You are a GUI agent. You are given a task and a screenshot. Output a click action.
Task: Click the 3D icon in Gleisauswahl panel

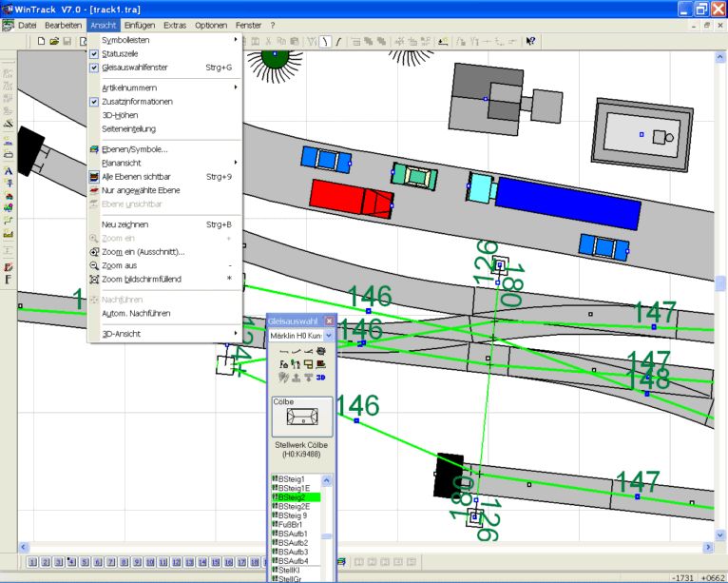(x=321, y=378)
